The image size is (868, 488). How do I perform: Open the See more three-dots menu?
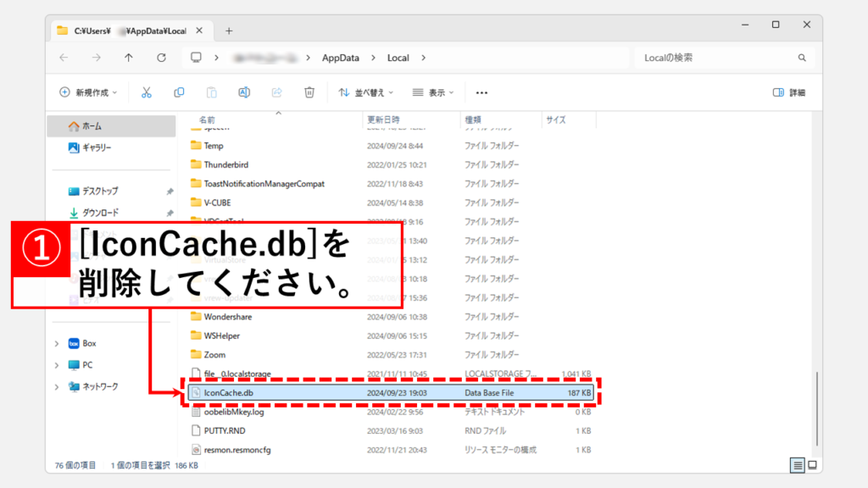[481, 92]
